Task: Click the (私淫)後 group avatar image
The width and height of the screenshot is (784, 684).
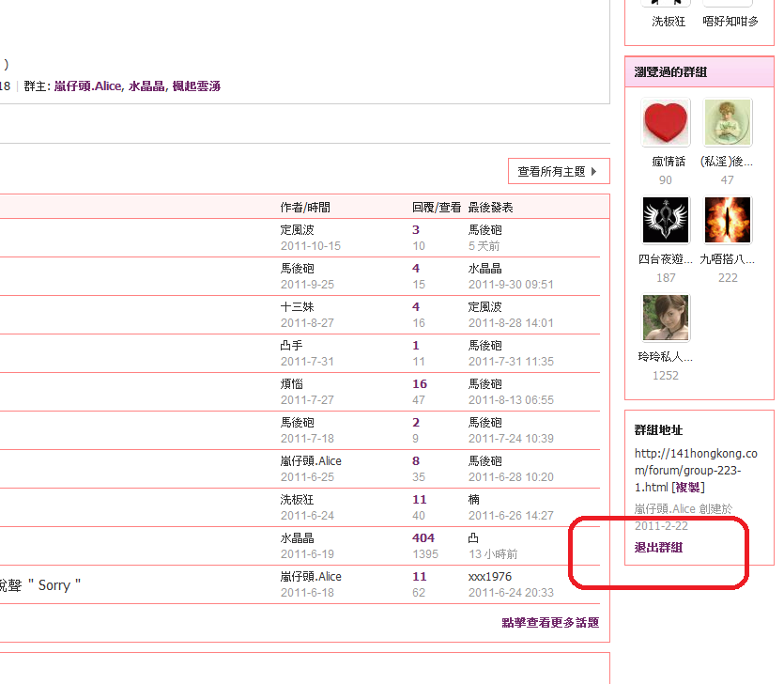Action: tap(728, 122)
